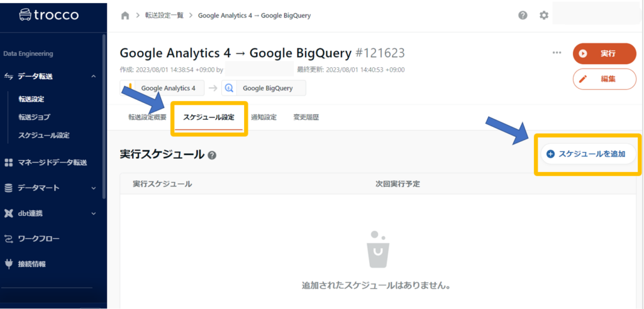
Task: Open the settings gear icon
Action: tap(544, 16)
